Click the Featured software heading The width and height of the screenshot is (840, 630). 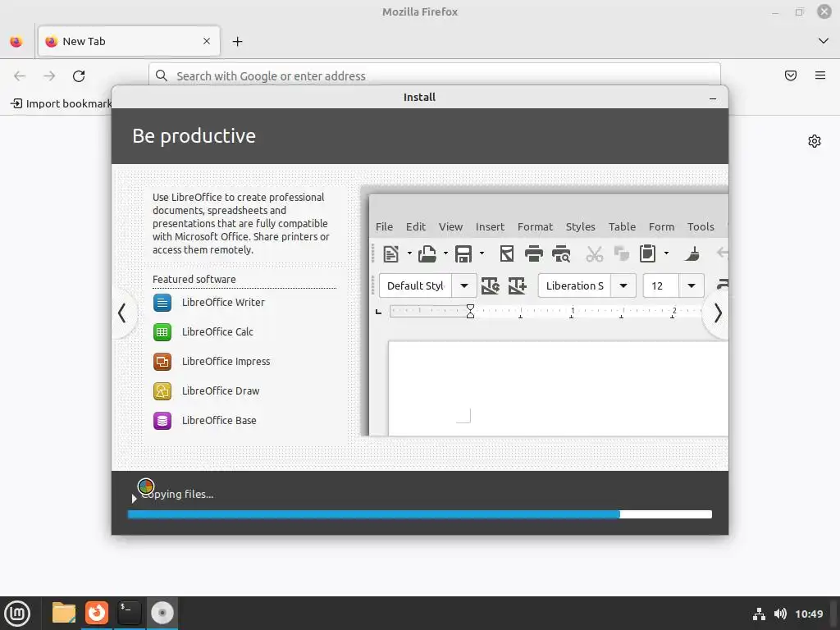click(x=194, y=279)
